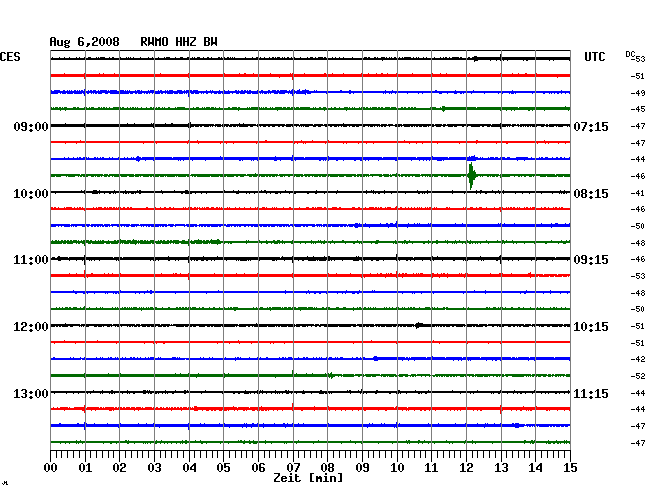Click minute tick label 06
Viewport: 650px width, 494px height.
click(x=258, y=467)
